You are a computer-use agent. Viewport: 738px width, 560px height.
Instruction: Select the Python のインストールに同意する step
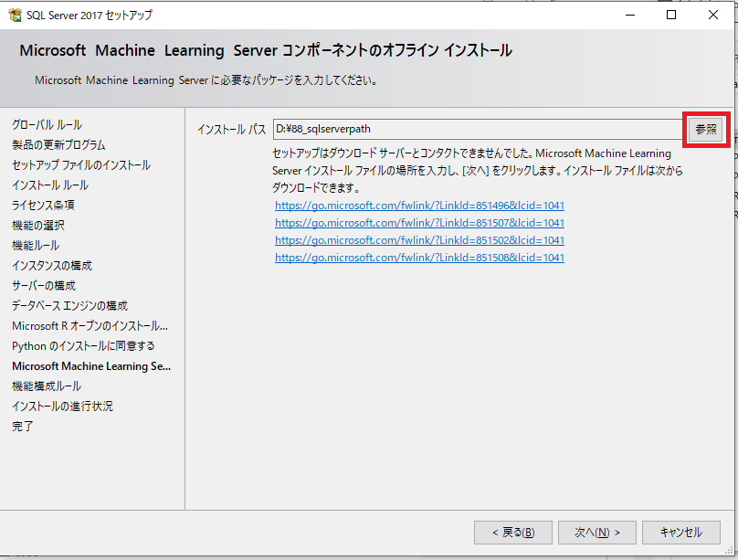[x=83, y=346]
